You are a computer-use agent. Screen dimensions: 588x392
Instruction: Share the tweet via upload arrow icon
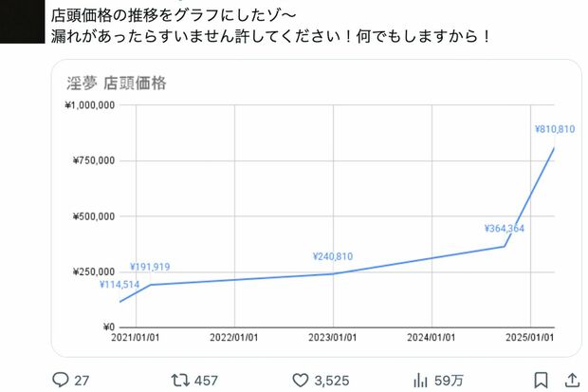pos(574,380)
